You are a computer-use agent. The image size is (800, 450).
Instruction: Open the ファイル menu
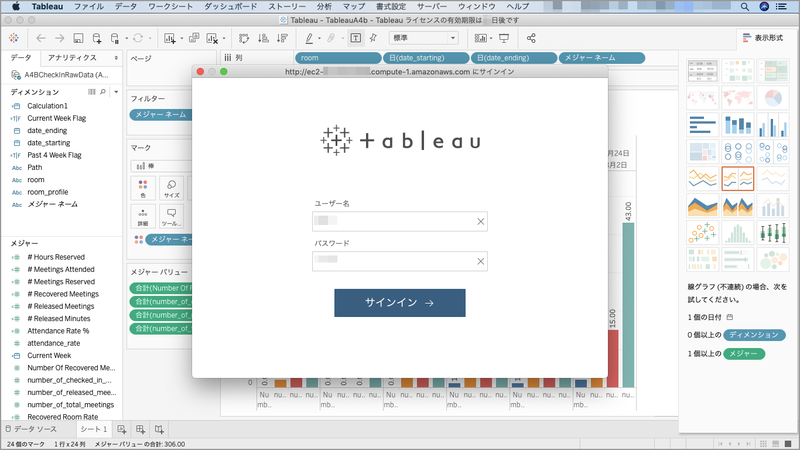point(89,6)
